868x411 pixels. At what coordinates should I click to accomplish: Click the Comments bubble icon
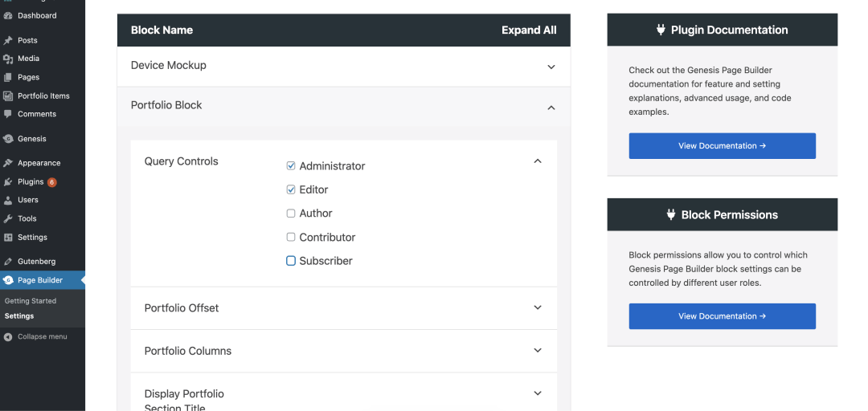click(8, 114)
